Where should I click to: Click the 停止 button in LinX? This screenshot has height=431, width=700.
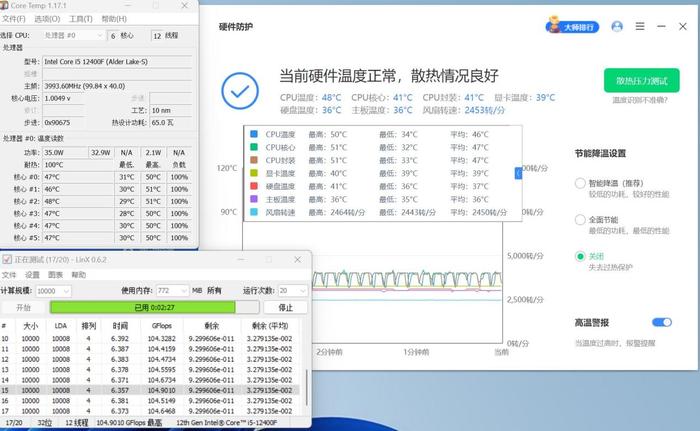tap(285, 307)
